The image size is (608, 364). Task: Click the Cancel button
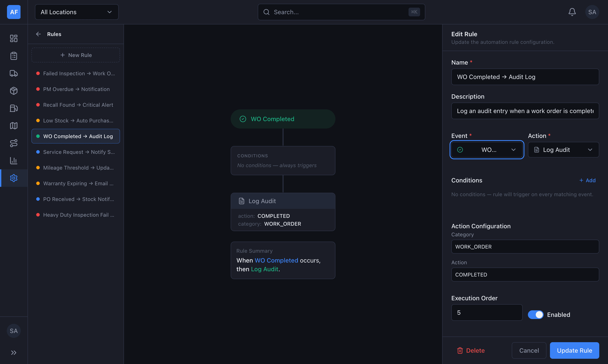point(529,350)
